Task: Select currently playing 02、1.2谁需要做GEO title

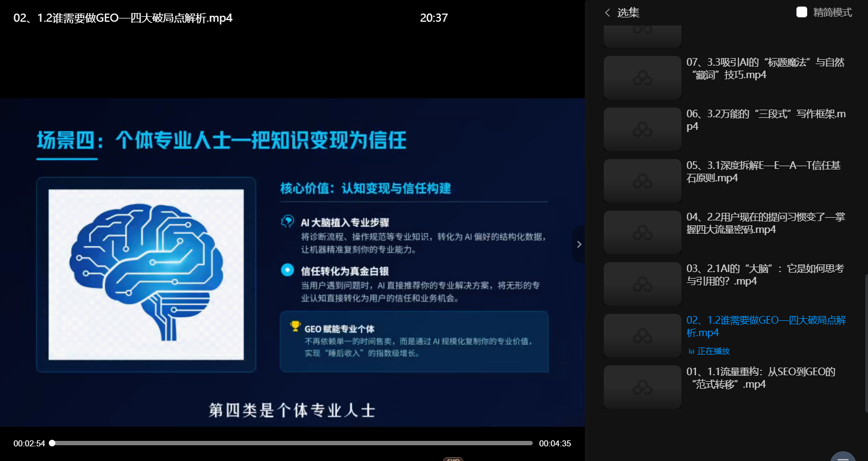Action: [x=765, y=326]
